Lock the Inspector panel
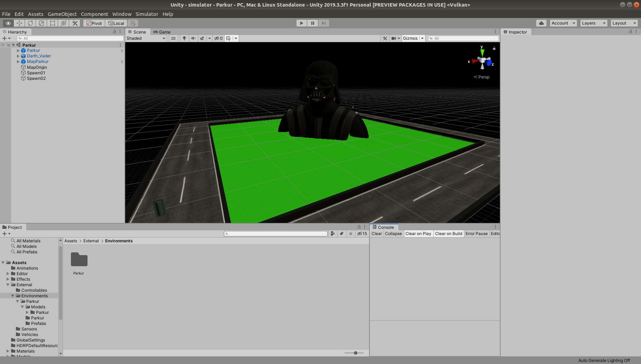The height and width of the screenshot is (364, 641). [631, 31]
